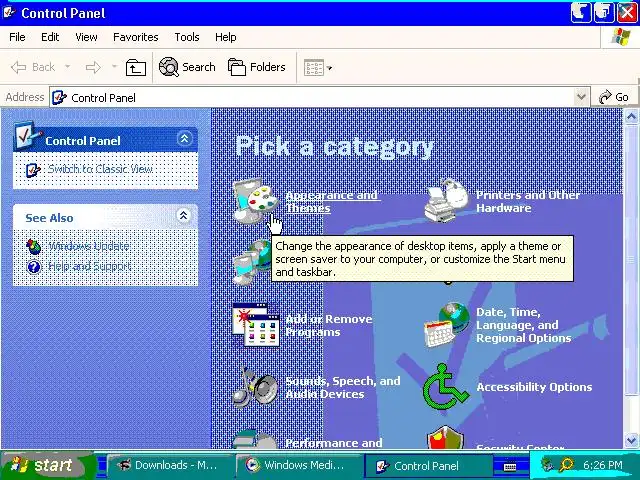
Task: Open Accessibility Options wheelchair icon
Action: 446,387
